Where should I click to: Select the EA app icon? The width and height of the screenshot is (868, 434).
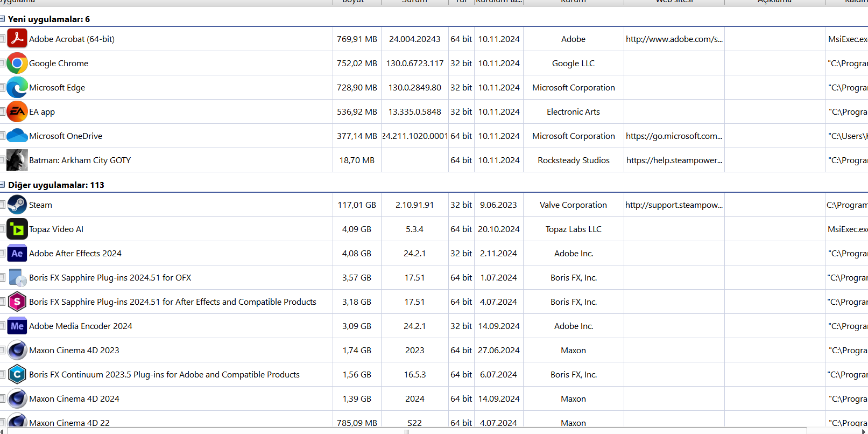click(17, 111)
